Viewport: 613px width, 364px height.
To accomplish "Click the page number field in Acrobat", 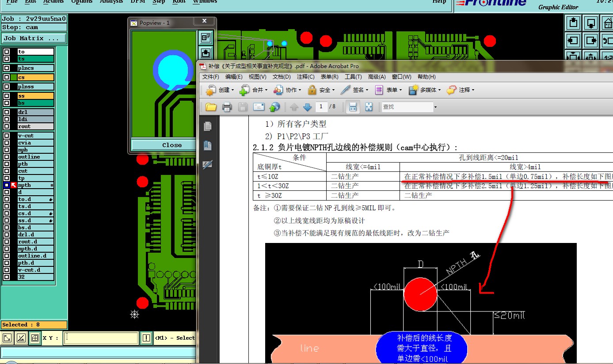I will coord(322,107).
